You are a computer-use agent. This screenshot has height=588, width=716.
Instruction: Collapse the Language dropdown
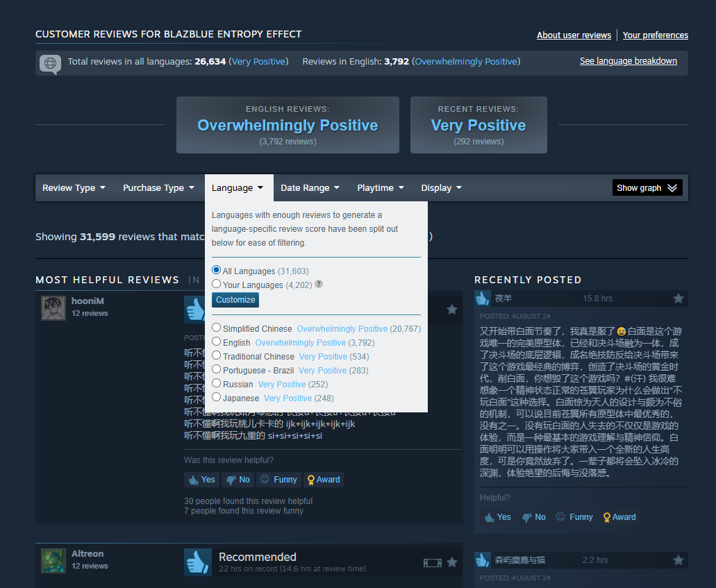pyautogui.click(x=239, y=187)
